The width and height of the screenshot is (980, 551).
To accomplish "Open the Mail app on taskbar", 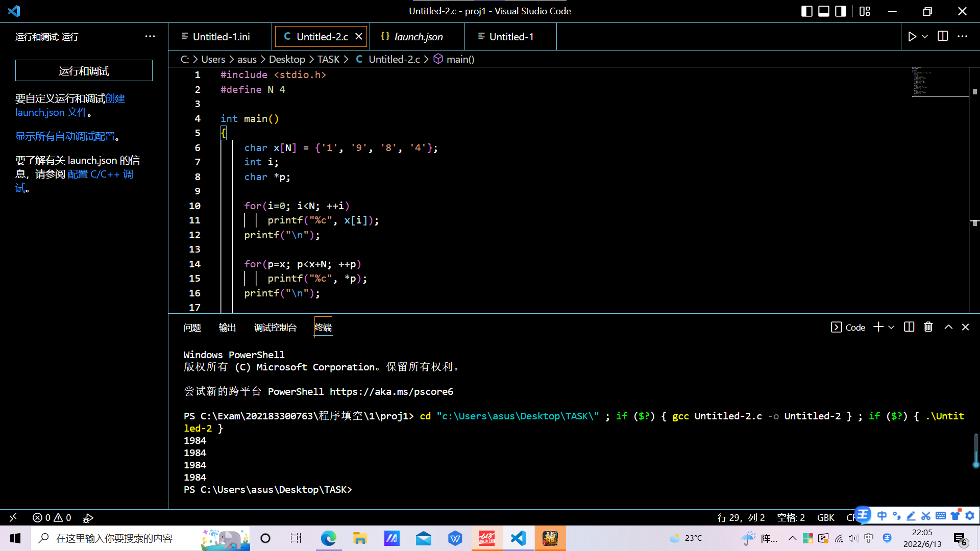I will tap(424, 538).
